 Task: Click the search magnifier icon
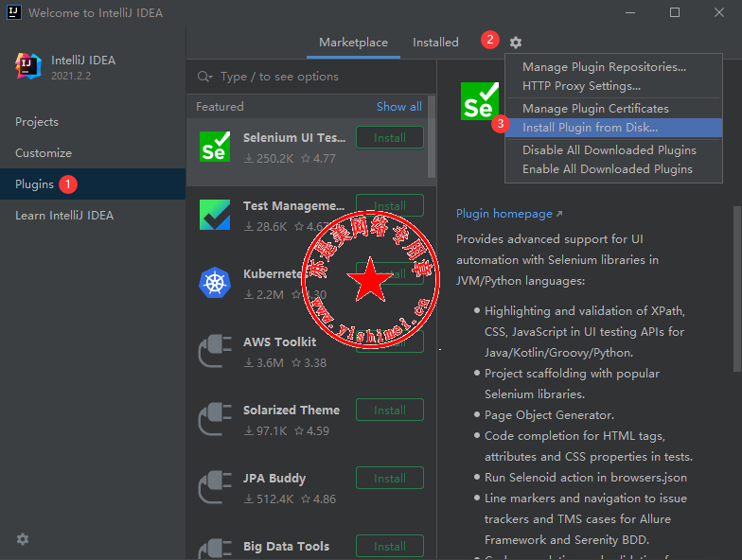tap(204, 77)
